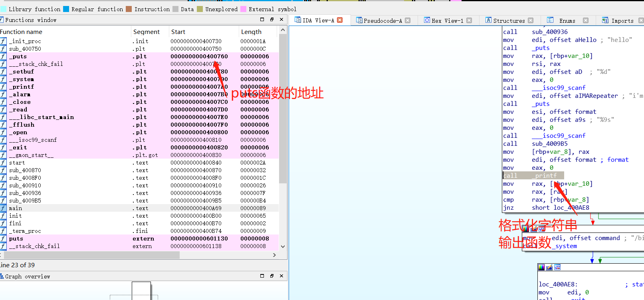Click the Regular function legend swatch
The width and height of the screenshot is (644, 300).
pyautogui.click(x=66, y=9)
